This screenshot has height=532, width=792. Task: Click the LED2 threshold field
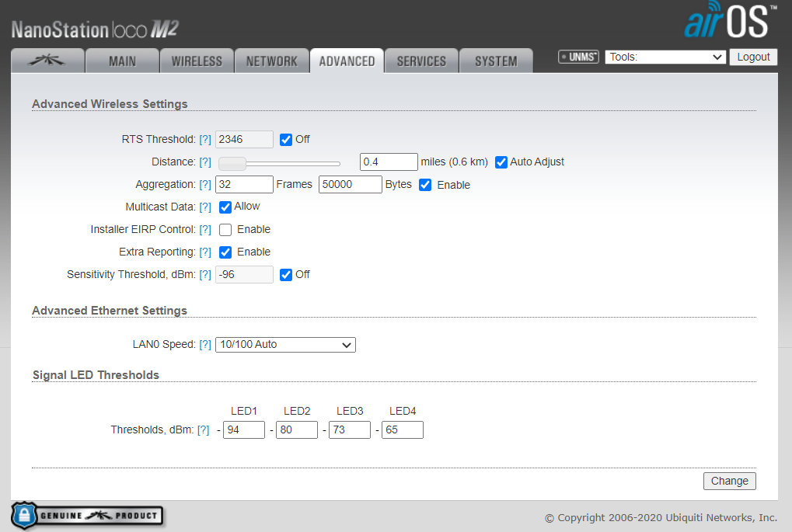coord(297,430)
